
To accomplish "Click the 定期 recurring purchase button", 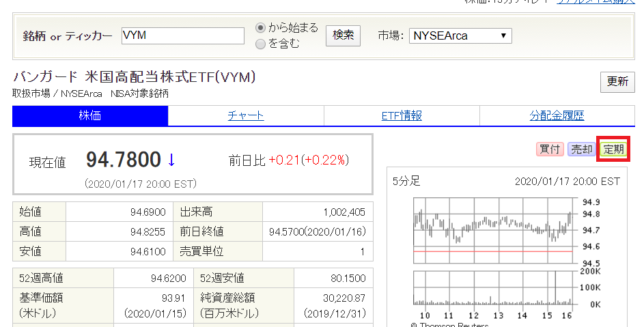I will [613, 149].
